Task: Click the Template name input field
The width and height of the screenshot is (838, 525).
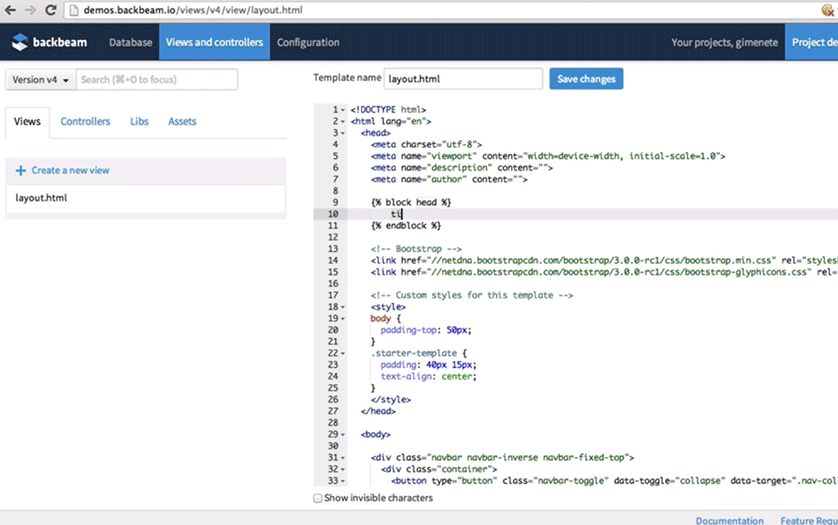Action: click(x=463, y=79)
